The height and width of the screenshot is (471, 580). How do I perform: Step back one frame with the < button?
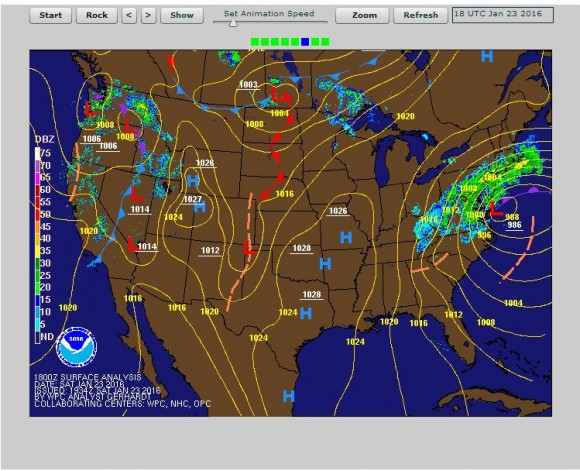tap(129, 16)
